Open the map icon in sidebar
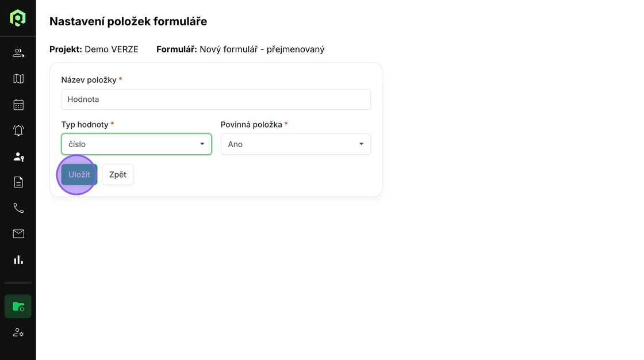 coord(18,78)
